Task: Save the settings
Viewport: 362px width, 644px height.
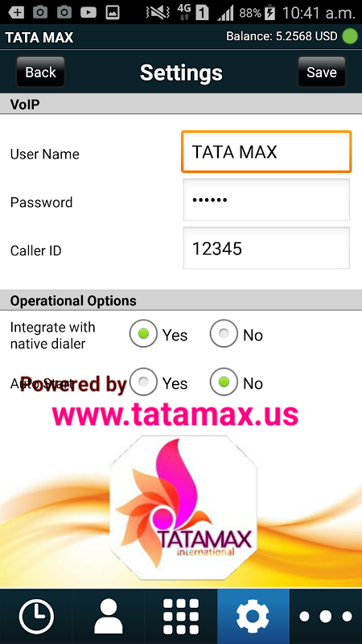Action: tap(322, 72)
